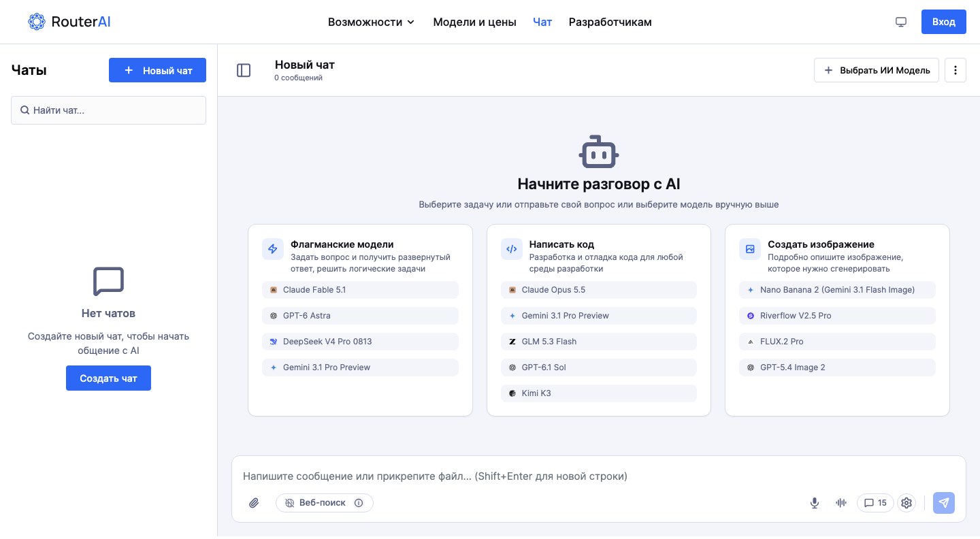Click the microphone voice input icon
The height and width of the screenshot is (539, 980).
[x=814, y=503]
